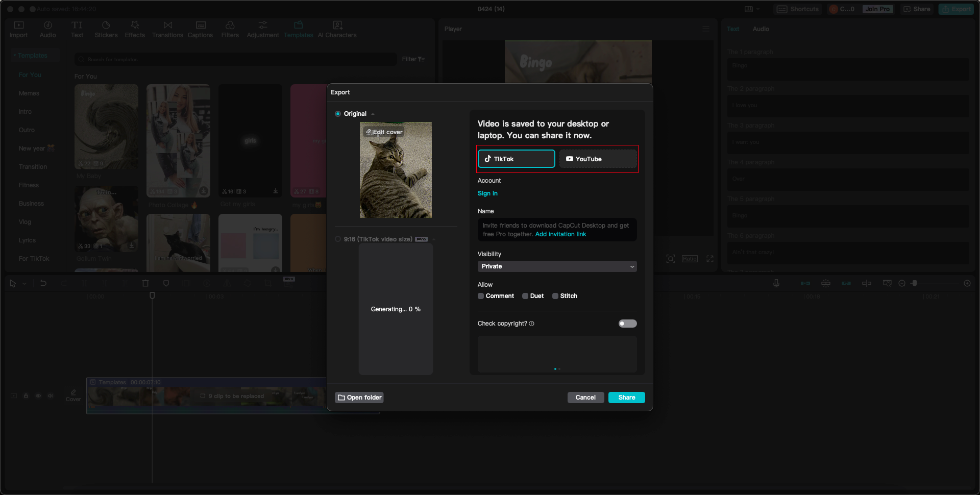Open the Shortcuts keyboard panel

point(798,9)
